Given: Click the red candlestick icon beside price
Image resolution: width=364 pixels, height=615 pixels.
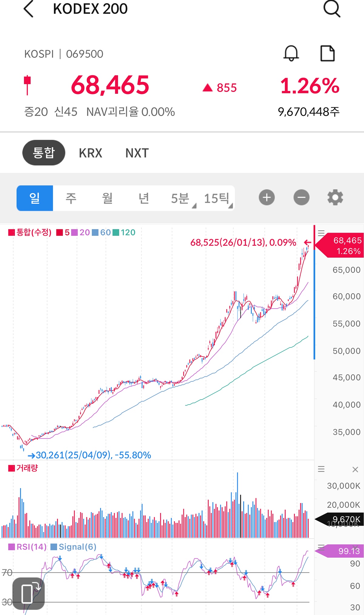Looking at the screenshot, I should point(27,85).
